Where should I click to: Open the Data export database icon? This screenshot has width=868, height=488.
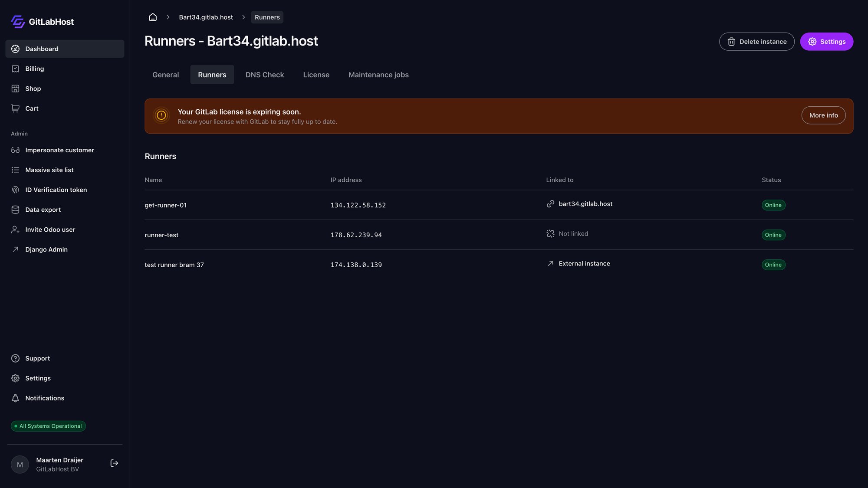coord(15,210)
